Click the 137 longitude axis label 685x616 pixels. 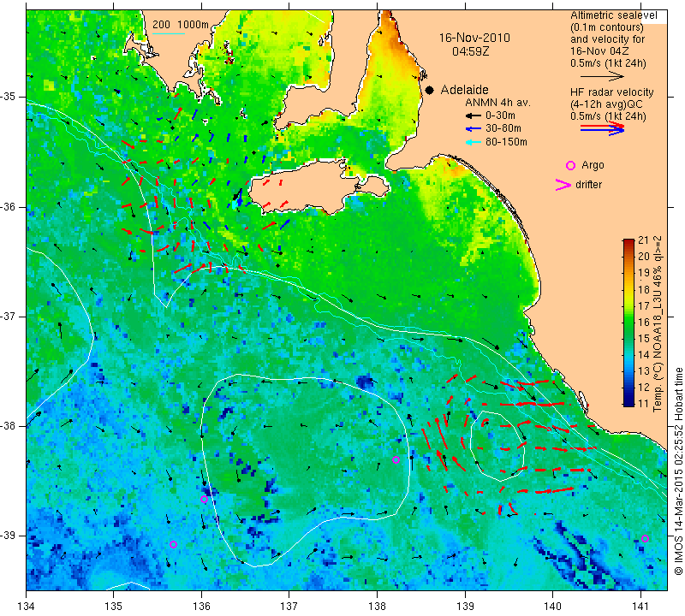pyautogui.click(x=289, y=607)
